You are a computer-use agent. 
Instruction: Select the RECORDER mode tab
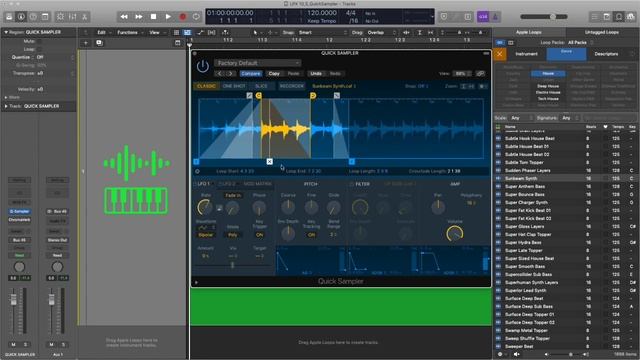[291, 86]
